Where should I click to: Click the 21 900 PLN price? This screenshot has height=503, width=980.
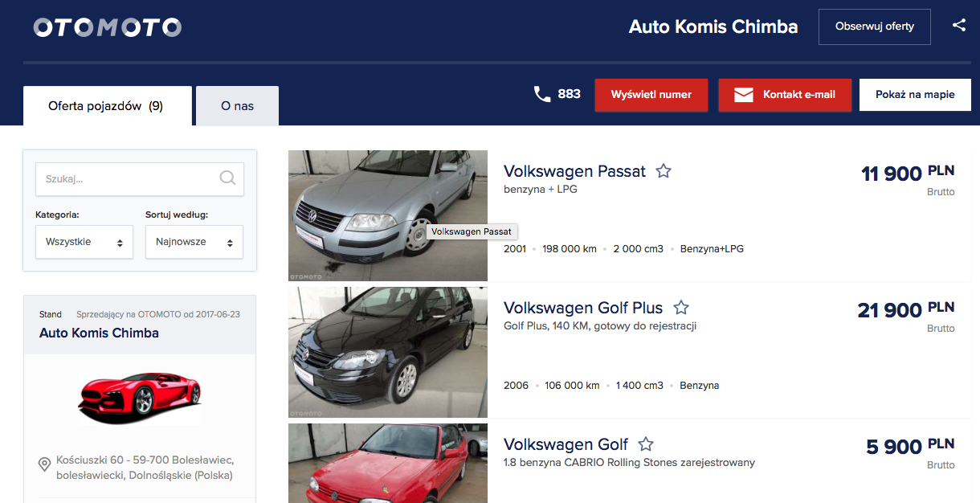[906, 309]
